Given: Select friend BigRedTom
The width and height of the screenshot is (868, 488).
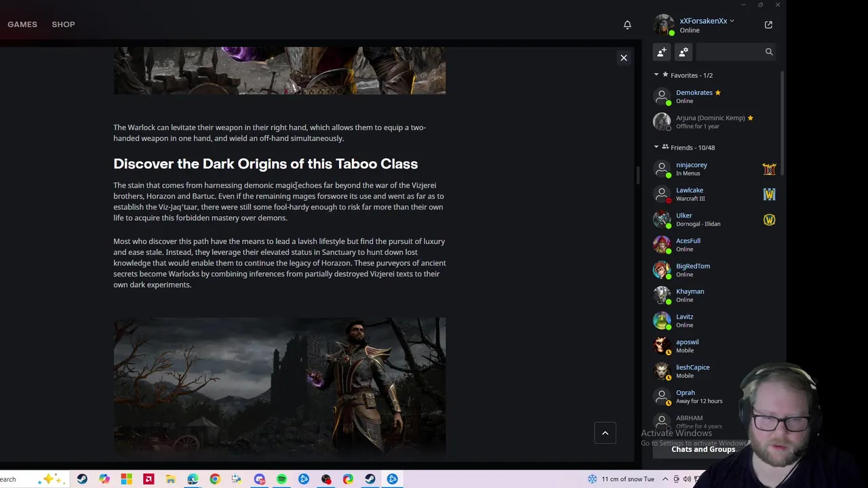Looking at the screenshot, I should [x=715, y=270].
